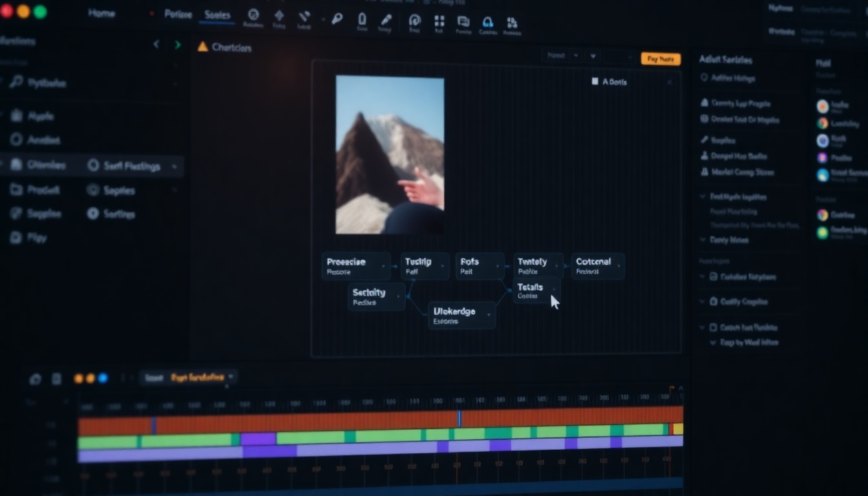Click the green forward arrow icon
The height and width of the screenshot is (496, 868).
(178, 45)
